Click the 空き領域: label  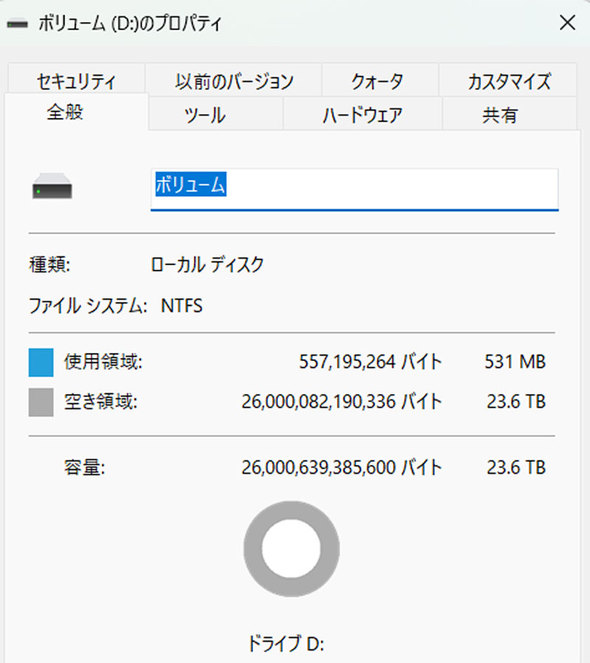pyautogui.click(x=101, y=402)
